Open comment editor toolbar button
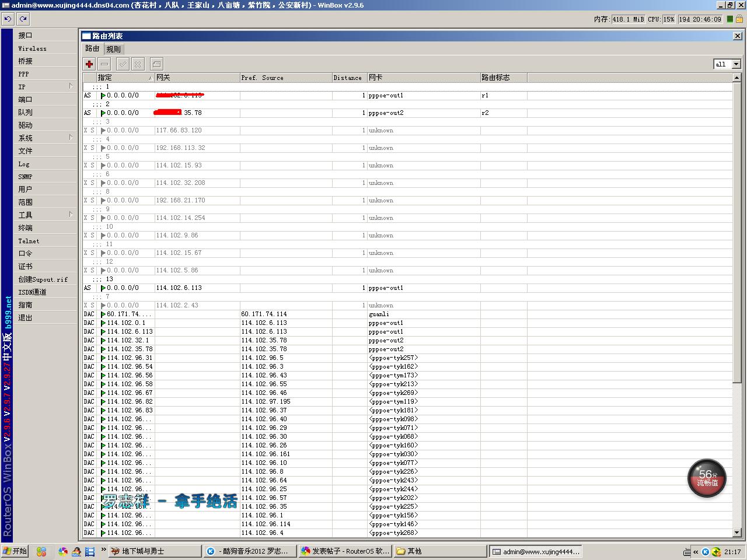Screen dimensions: 747x560 [156, 64]
